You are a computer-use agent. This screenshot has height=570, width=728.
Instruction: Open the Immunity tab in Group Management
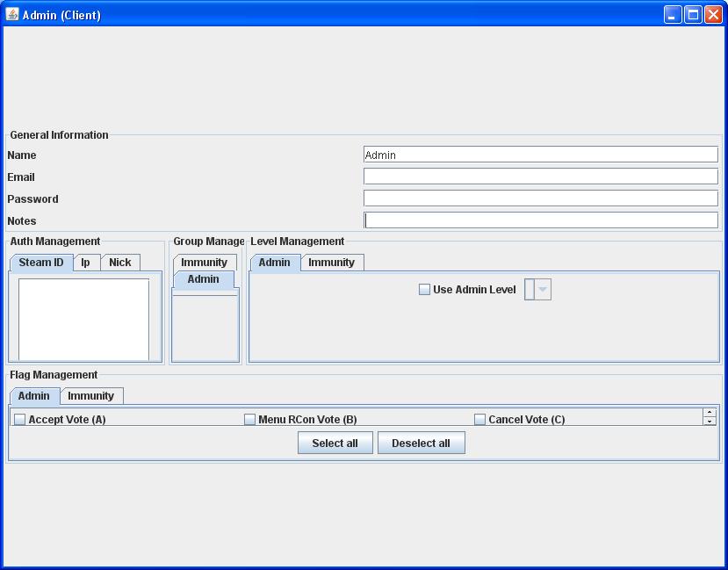click(x=204, y=263)
